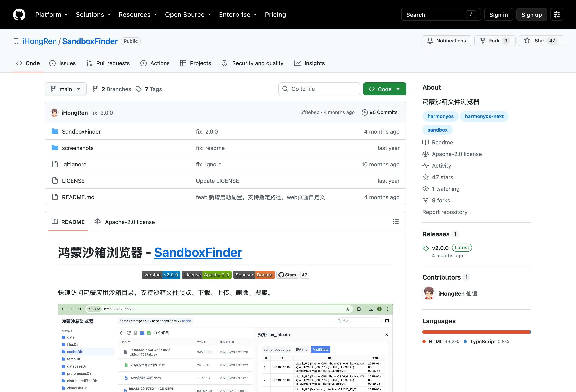Open the README outline list icon
This screenshot has height=392, width=576.
(396, 222)
